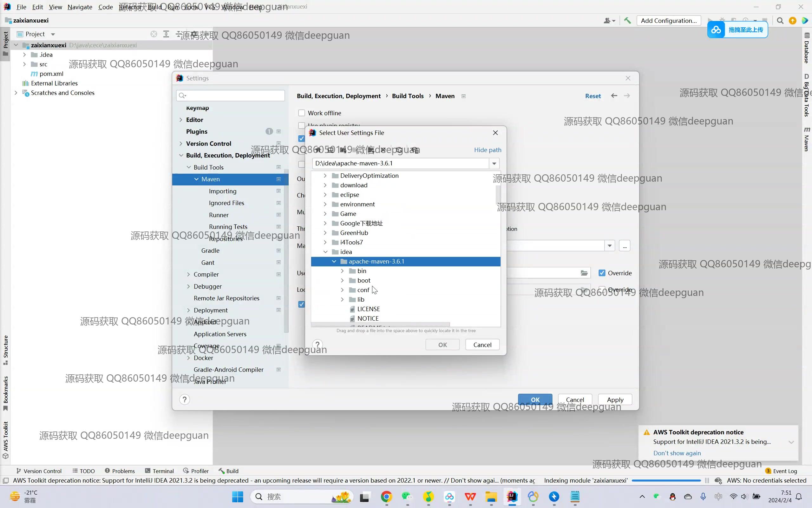
Task: Go to Home directory icon in file chooser
Action: click(318, 150)
